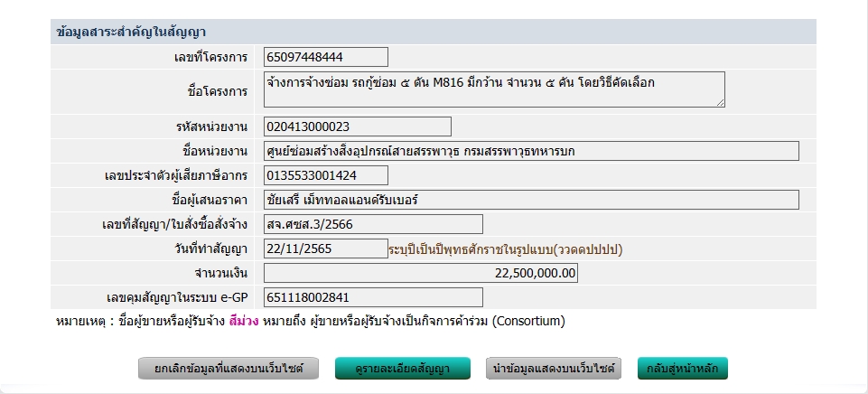This screenshot has width=868, height=394.
Task: Focus the ชื่อโครงการ project name text area
Action: click(494, 89)
